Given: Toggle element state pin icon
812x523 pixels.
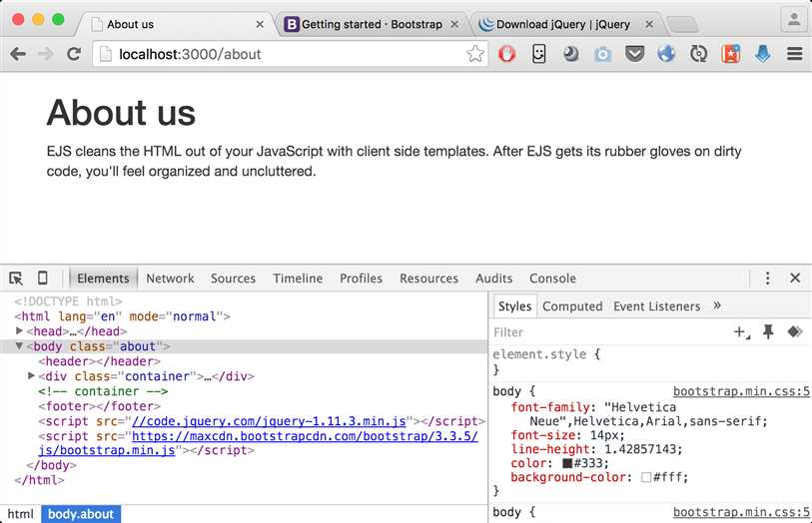Looking at the screenshot, I should click(768, 331).
